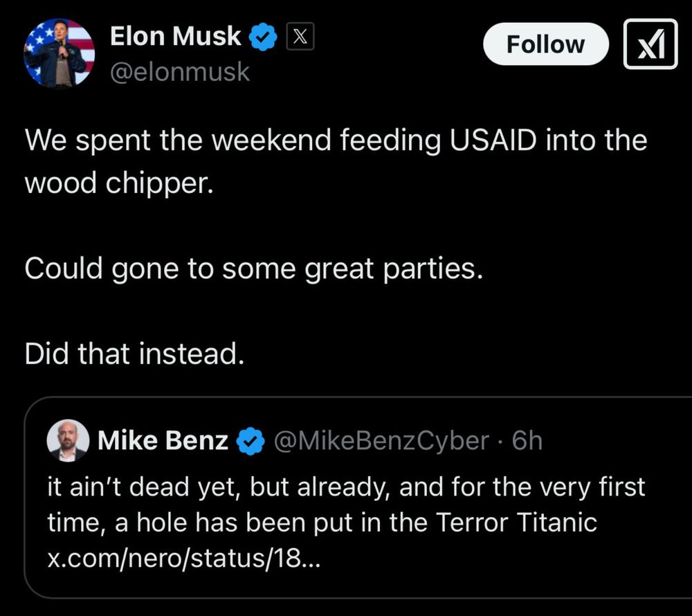Image resolution: width=692 pixels, height=616 pixels.
Task: Click the verified badge in the quoted tweet
Action: 251,440
